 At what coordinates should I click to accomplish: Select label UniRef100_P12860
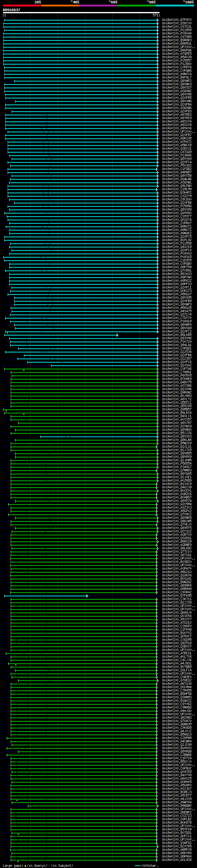[176, 64]
